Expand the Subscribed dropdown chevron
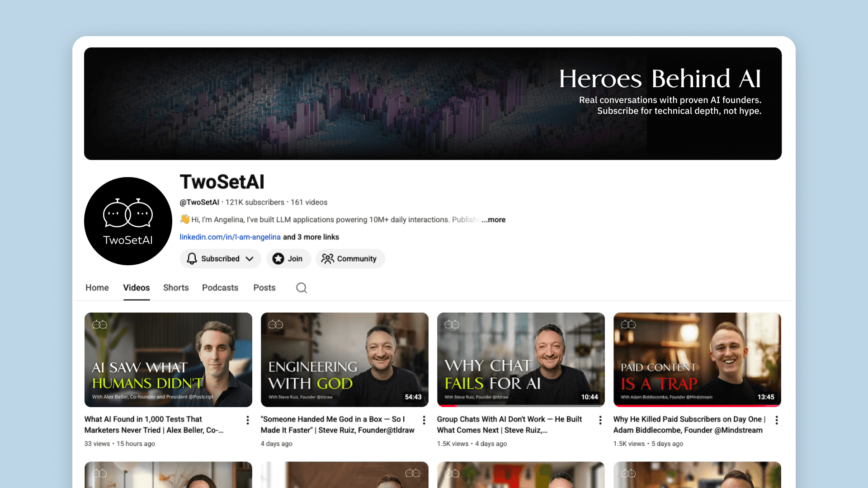This screenshot has width=868, height=488. (x=250, y=258)
